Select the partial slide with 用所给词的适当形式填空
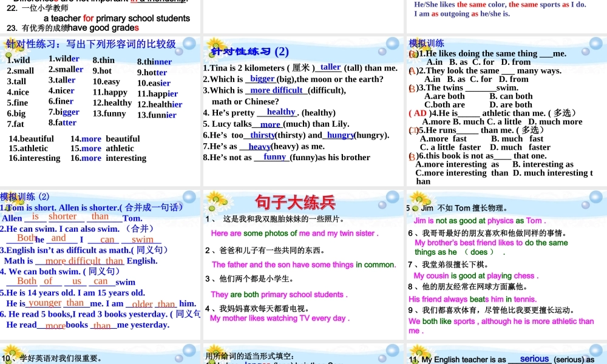The height and width of the screenshot is (364, 607). [x=303, y=355]
